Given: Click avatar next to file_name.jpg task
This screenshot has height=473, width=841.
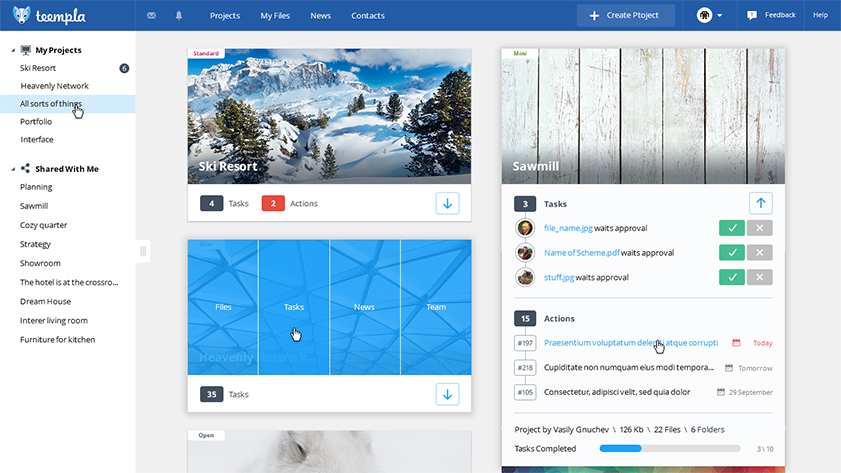Looking at the screenshot, I should click(525, 228).
